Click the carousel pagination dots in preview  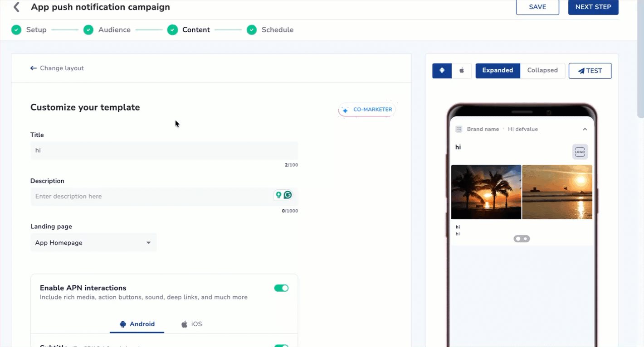(522, 239)
